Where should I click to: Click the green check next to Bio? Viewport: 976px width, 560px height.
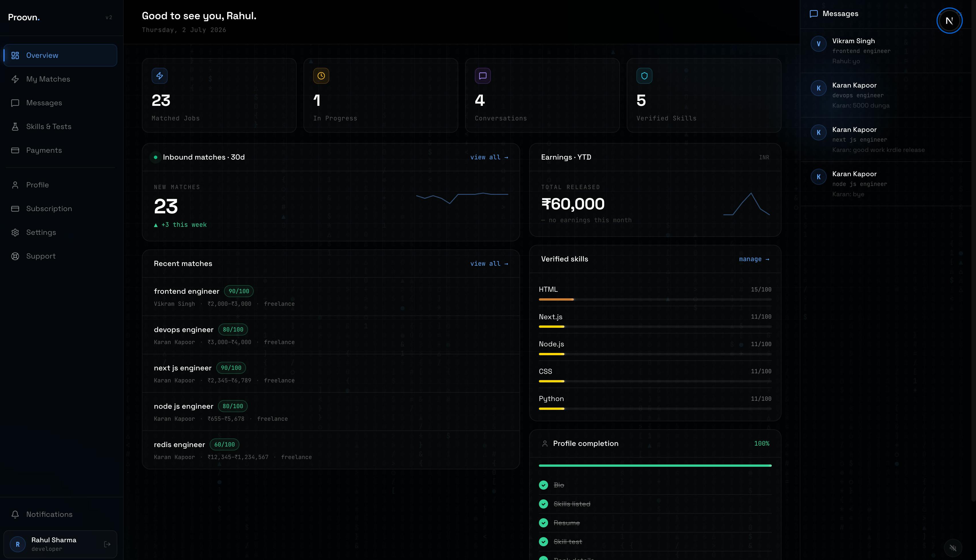(543, 485)
